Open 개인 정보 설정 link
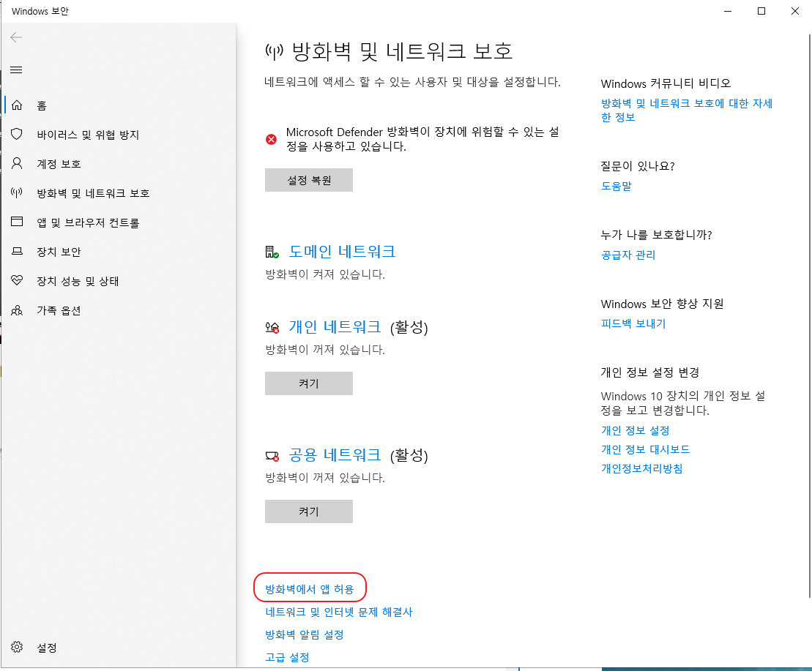The width and height of the screenshot is (812, 671). coord(635,430)
